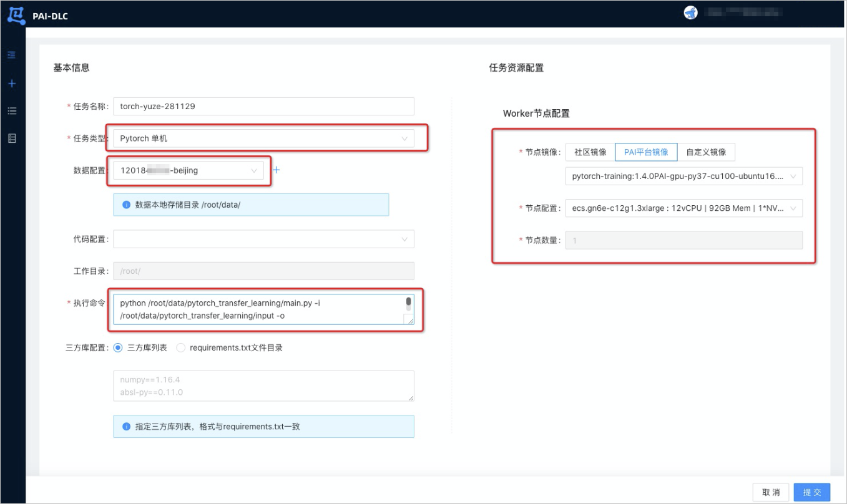Toggle the sidebar collapse menu icon
The image size is (847, 504).
pos(12,55)
